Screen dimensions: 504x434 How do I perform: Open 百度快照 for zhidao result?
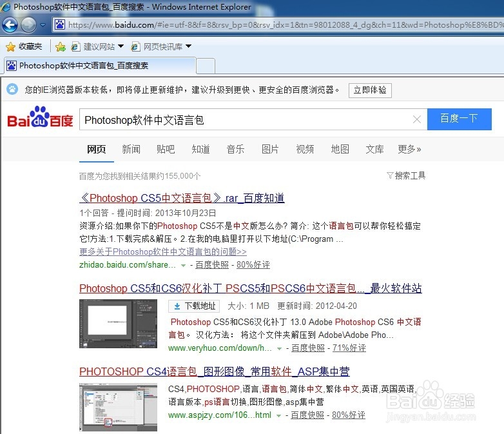212,265
